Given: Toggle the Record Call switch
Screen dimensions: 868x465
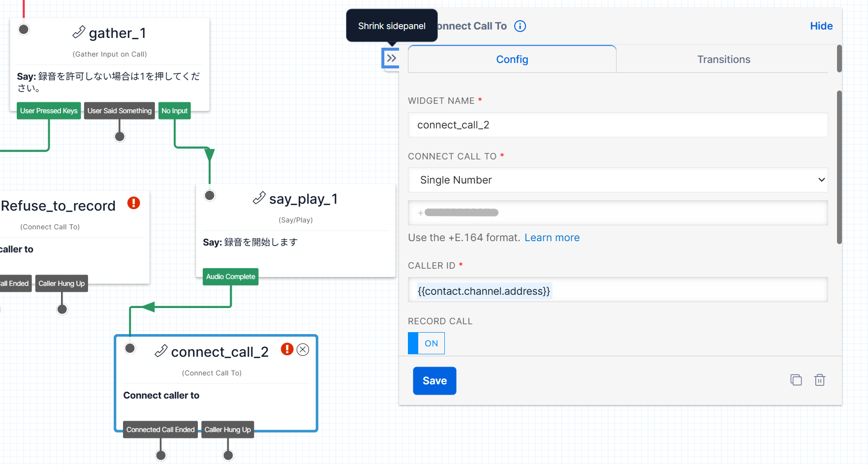Looking at the screenshot, I should (x=426, y=343).
